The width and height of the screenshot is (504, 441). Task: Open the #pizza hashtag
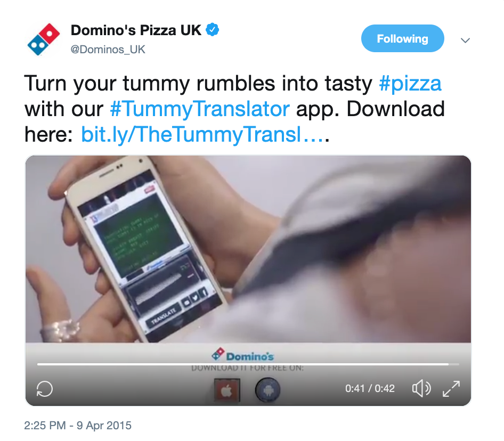click(x=410, y=84)
